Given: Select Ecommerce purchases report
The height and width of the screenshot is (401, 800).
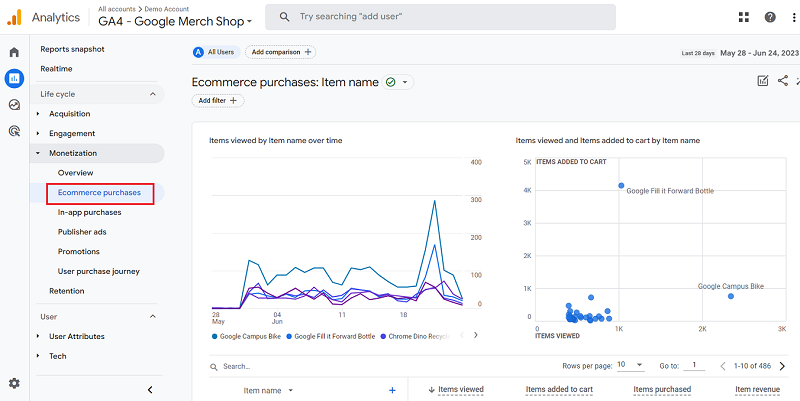Looking at the screenshot, I should (99, 193).
